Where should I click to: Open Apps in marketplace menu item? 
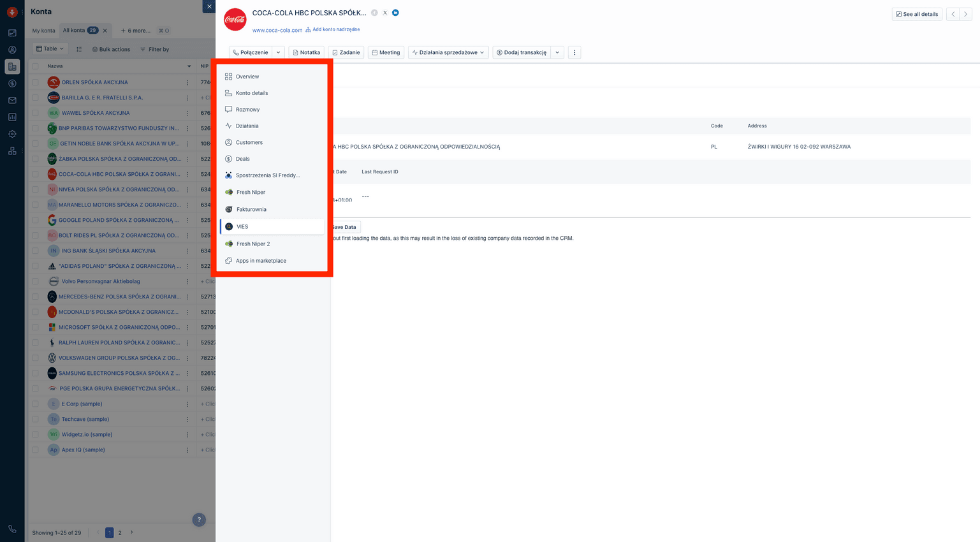coord(272,261)
